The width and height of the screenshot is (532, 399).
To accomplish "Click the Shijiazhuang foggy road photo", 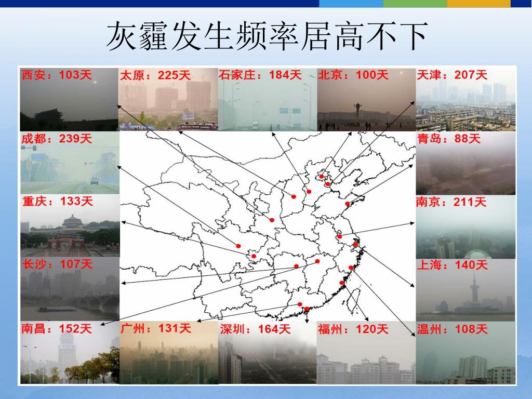I will tap(268, 99).
